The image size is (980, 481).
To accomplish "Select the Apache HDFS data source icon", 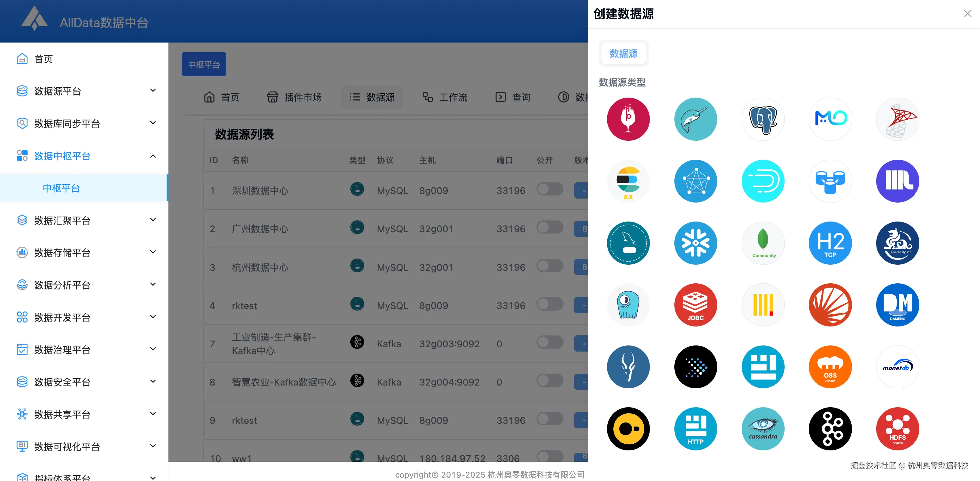I will [x=897, y=429].
